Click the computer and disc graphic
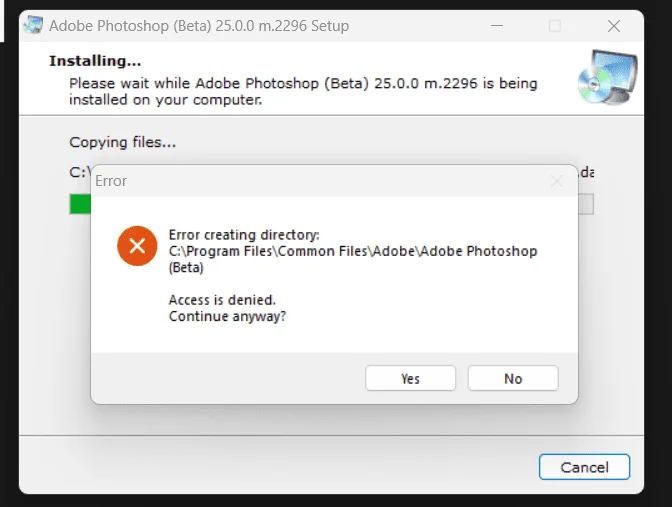This screenshot has height=507, width=672. 607,77
